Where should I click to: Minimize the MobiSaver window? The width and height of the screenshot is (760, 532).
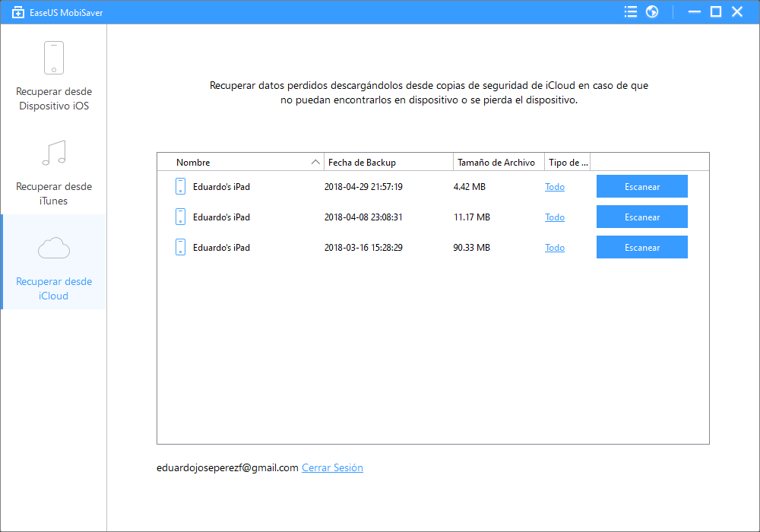(x=693, y=12)
